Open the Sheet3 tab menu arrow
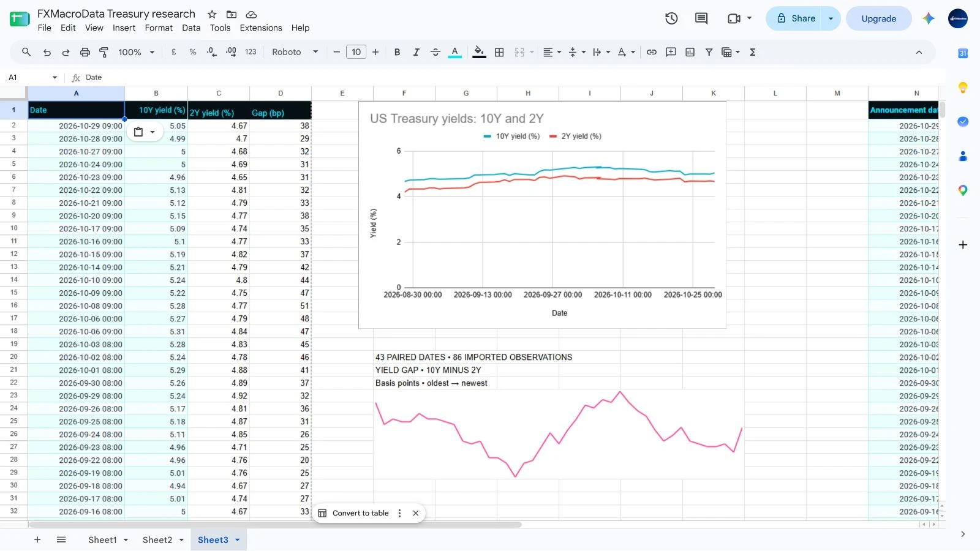The image size is (980, 551). coord(237,540)
